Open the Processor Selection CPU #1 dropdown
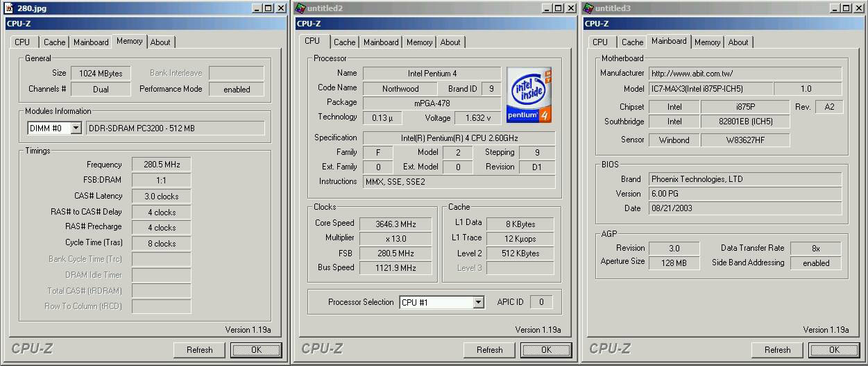 [478, 302]
